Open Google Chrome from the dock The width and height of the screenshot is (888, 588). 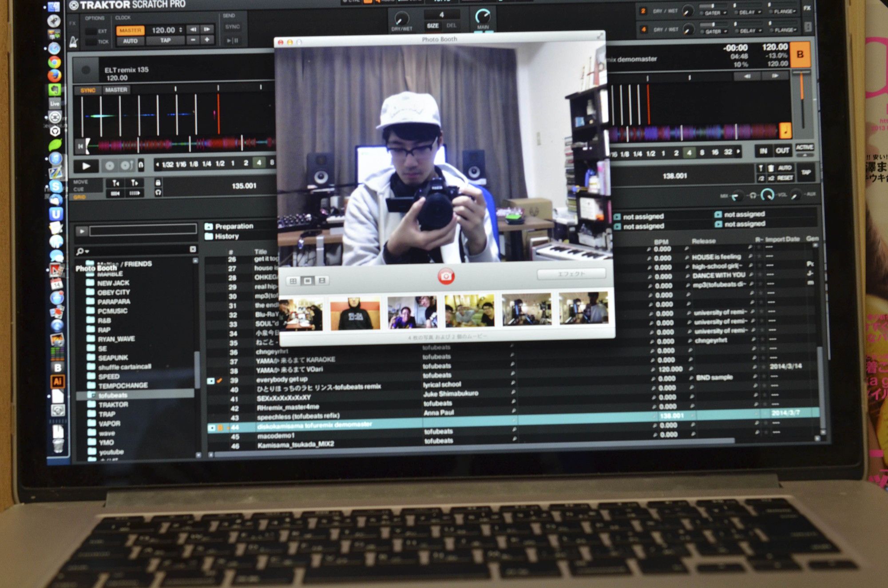pyautogui.click(x=55, y=62)
